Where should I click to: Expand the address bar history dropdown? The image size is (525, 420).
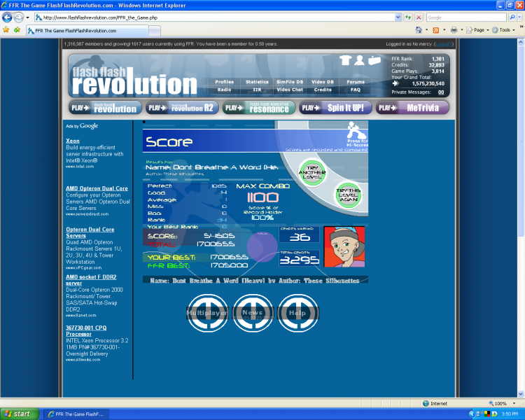pyautogui.click(x=398, y=17)
